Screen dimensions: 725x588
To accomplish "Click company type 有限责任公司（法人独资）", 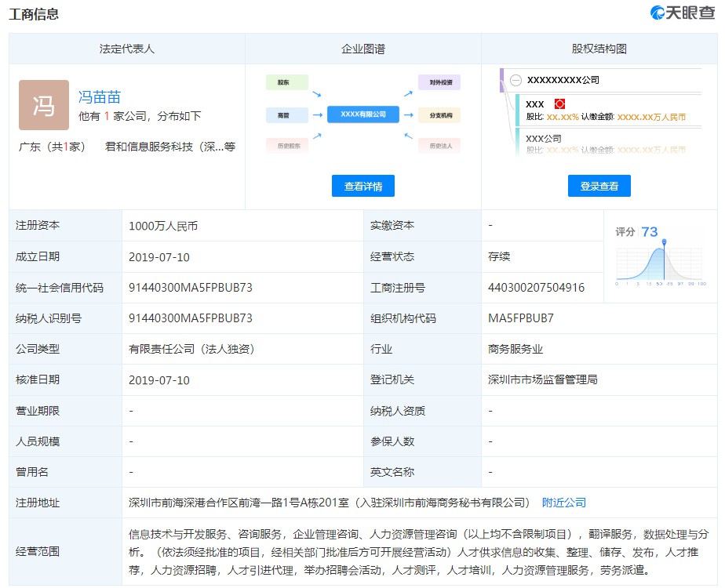I will (192, 349).
